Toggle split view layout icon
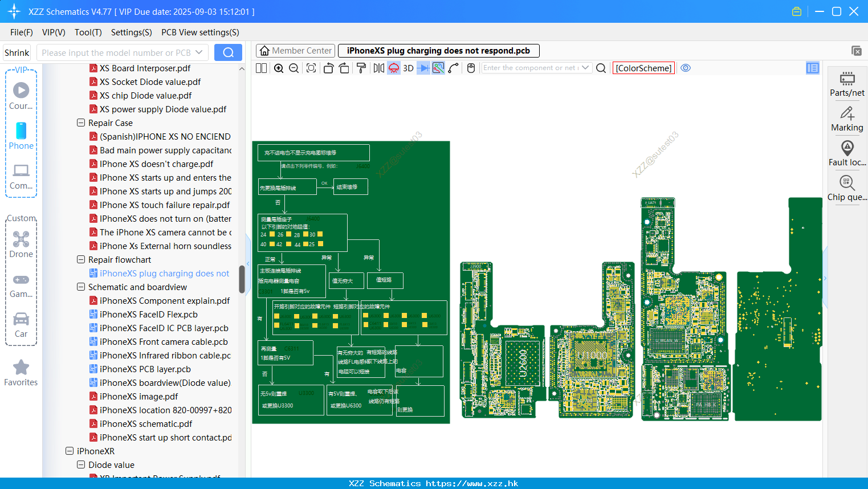Image resolution: width=868 pixels, height=489 pixels. tap(261, 68)
